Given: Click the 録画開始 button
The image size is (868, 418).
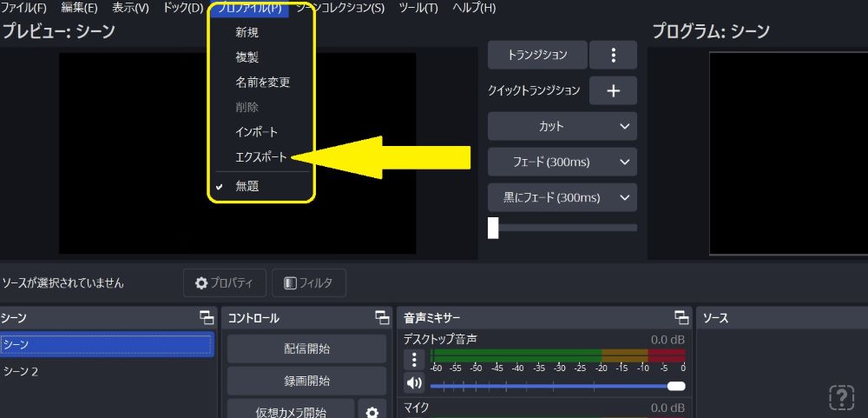Looking at the screenshot, I should [x=306, y=381].
